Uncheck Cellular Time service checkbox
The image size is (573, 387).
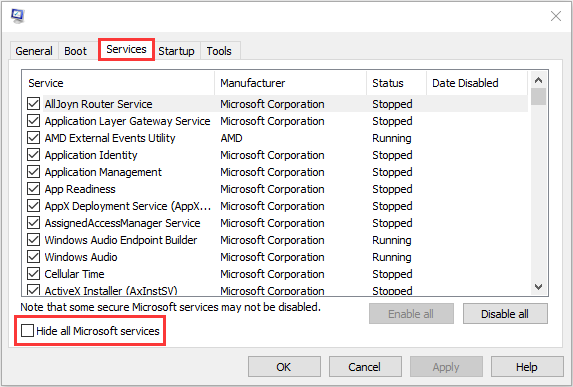click(34, 274)
